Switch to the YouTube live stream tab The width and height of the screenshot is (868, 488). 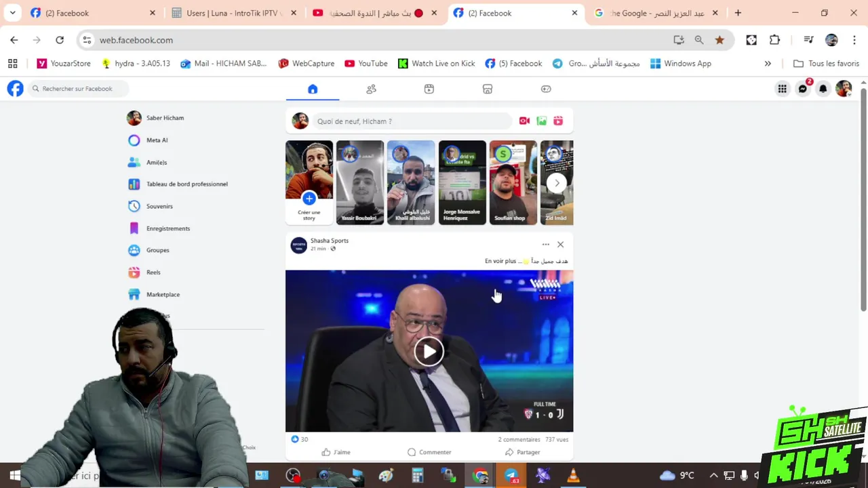click(x=375, y=13)
